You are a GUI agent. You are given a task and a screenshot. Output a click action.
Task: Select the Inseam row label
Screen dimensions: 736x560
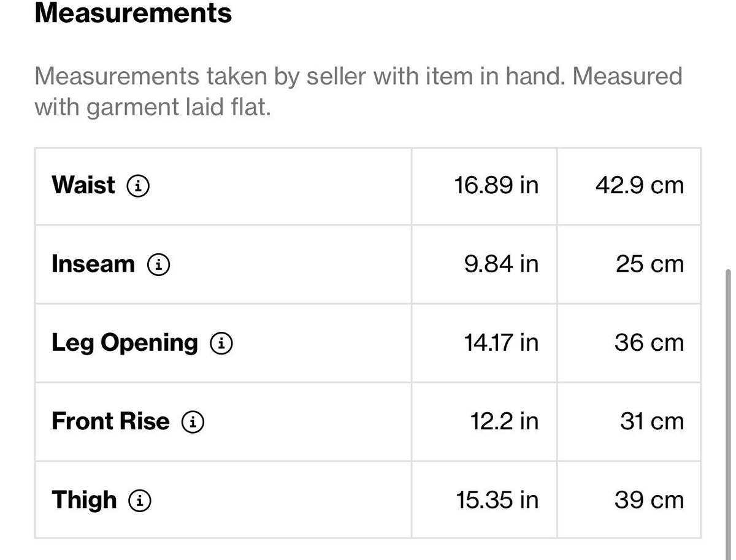click(x=93, y=264)
